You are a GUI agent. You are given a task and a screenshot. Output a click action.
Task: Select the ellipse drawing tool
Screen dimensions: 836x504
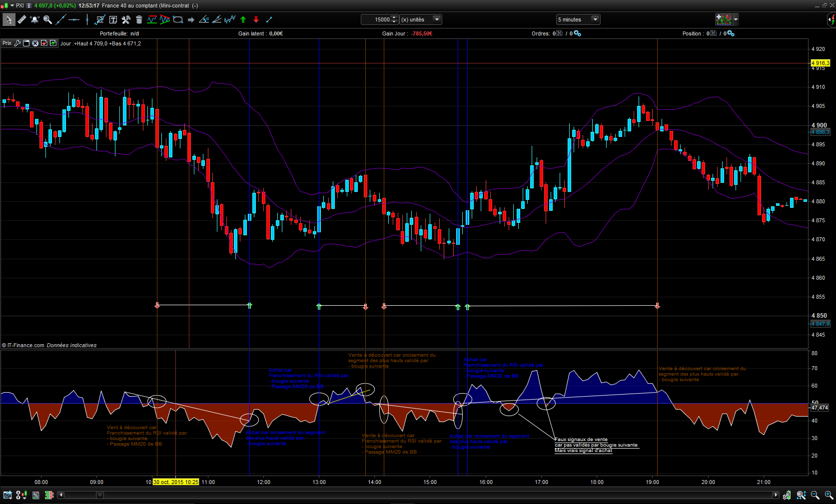178,19
